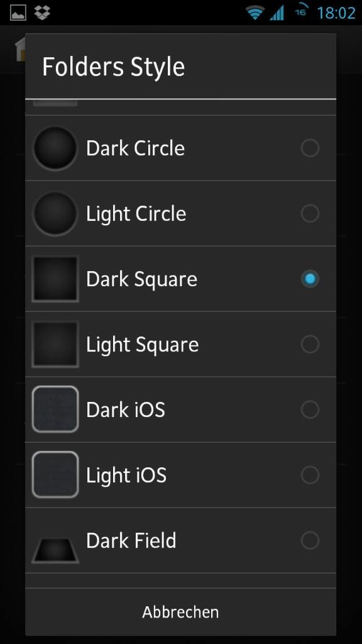Tap the Light Circle folder preview icon
Viewport: 362px width, 644px height.
pos(55,213)
